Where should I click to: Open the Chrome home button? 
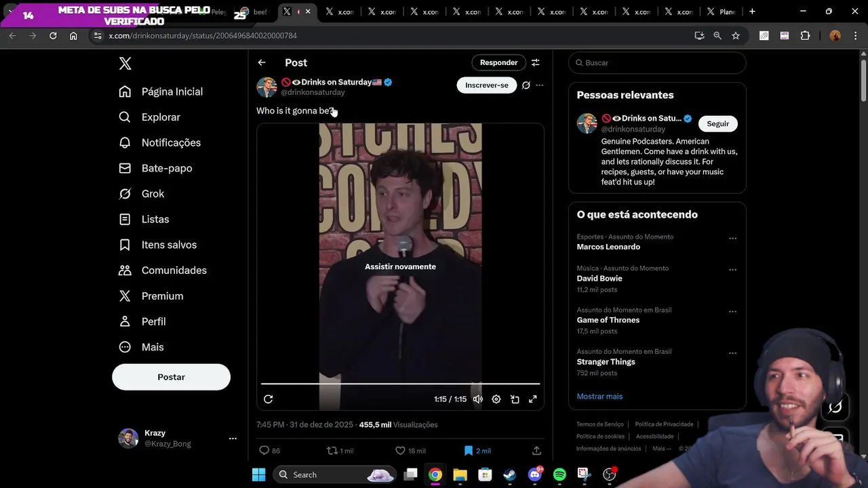(73, 36)
